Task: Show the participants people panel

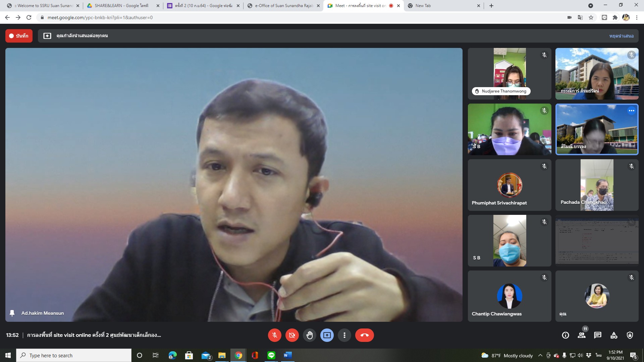Action: click(x=582, y=335)
